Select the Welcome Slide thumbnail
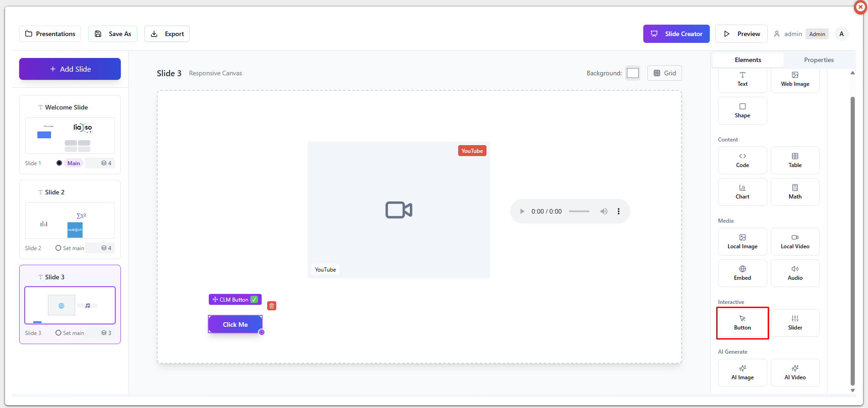Image resolution: width=868 pixels, height=408 pixels. click(70, 135)
